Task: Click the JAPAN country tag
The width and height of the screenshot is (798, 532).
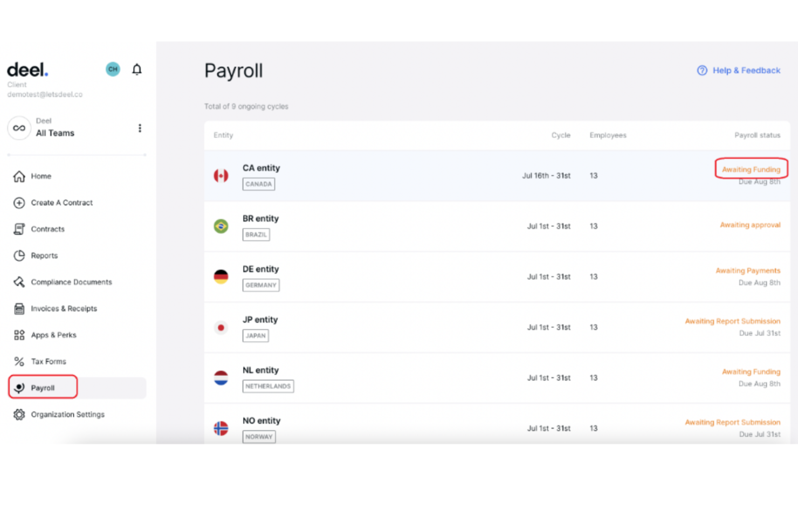Action: click(x=256, y=336)
